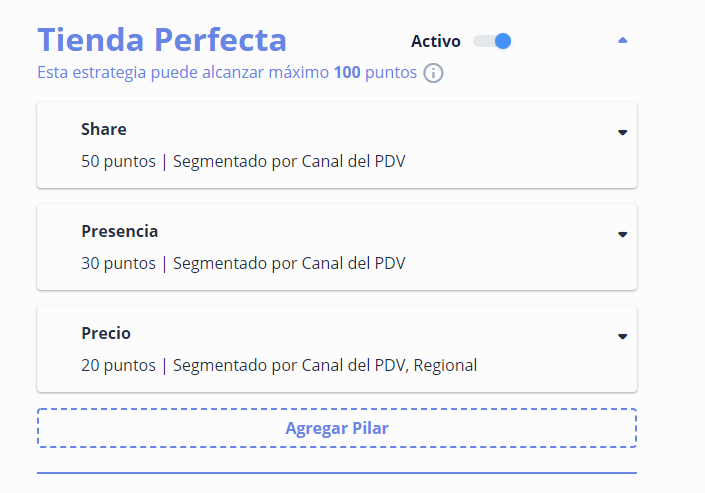Viewport: 705px width, 493px height.
Task: Click Share's Segmentado por Canal del PDV text
Action: coord(289,161)
